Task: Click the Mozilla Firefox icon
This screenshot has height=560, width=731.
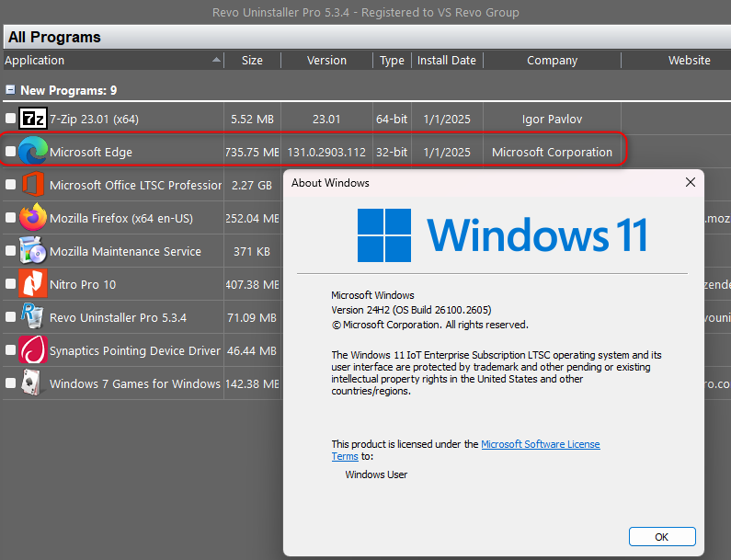Action: [32, 217]
